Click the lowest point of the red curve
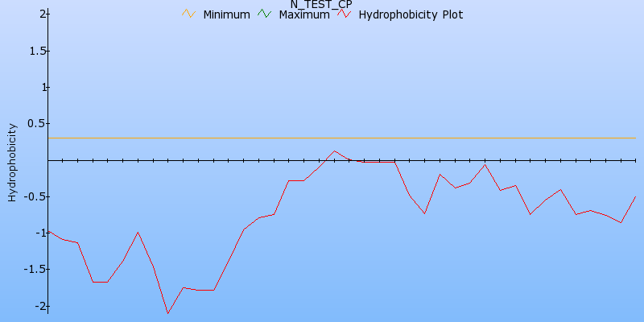Screen dimensions: 644x322 click(167, 313)
